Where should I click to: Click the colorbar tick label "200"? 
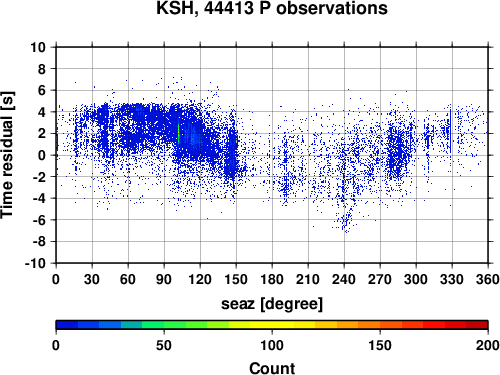pyautogui.click(x=488, y=345)
